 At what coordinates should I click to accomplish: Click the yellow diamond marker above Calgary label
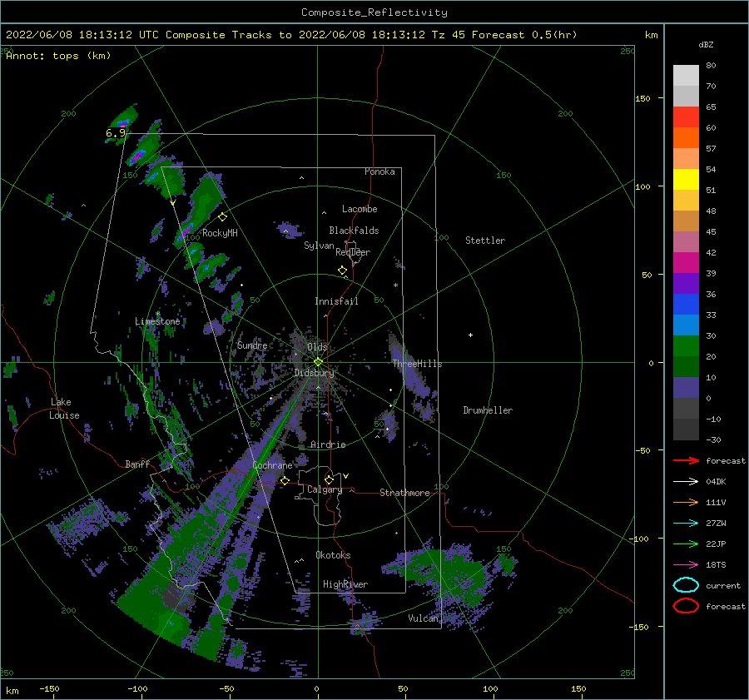click(329, 479)
